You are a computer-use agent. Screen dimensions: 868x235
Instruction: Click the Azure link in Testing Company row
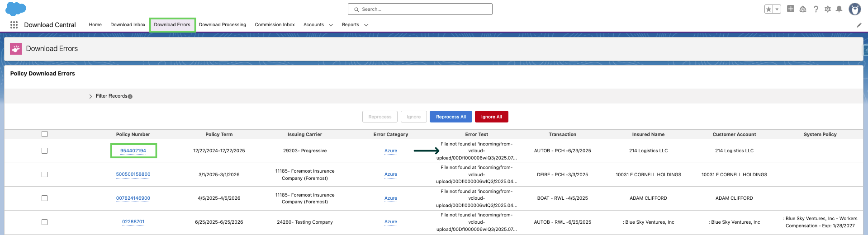pyautogui.click(x=391, y=222)
